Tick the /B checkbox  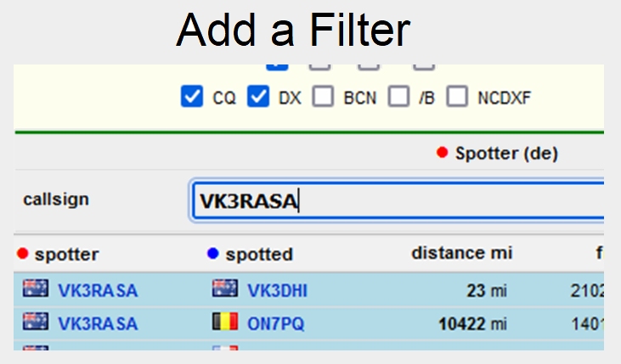[x=398, y=97]
